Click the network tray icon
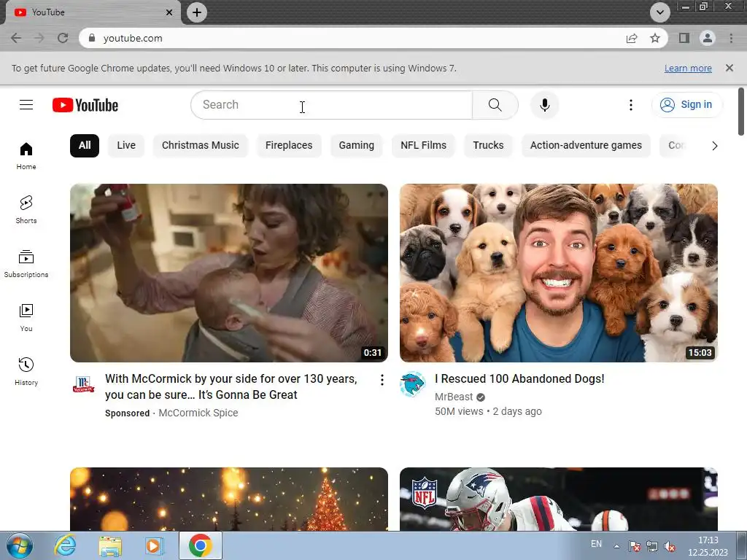Screen dimensions: 747x560 (x=651, y=546)
